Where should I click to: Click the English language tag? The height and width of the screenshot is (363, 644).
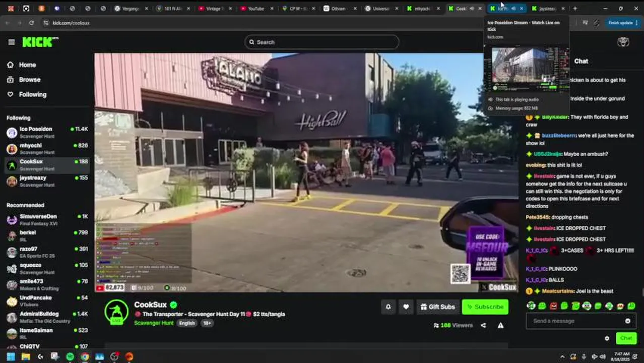[186, 323]
